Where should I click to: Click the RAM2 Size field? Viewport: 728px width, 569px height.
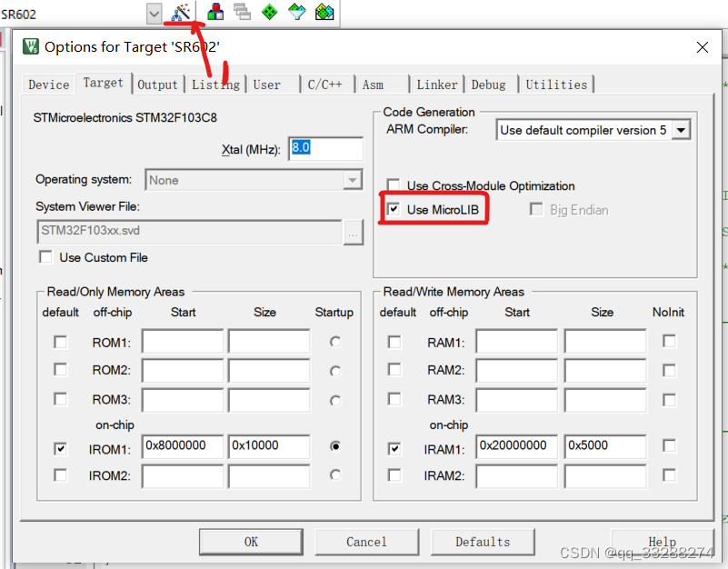point(605,371)
